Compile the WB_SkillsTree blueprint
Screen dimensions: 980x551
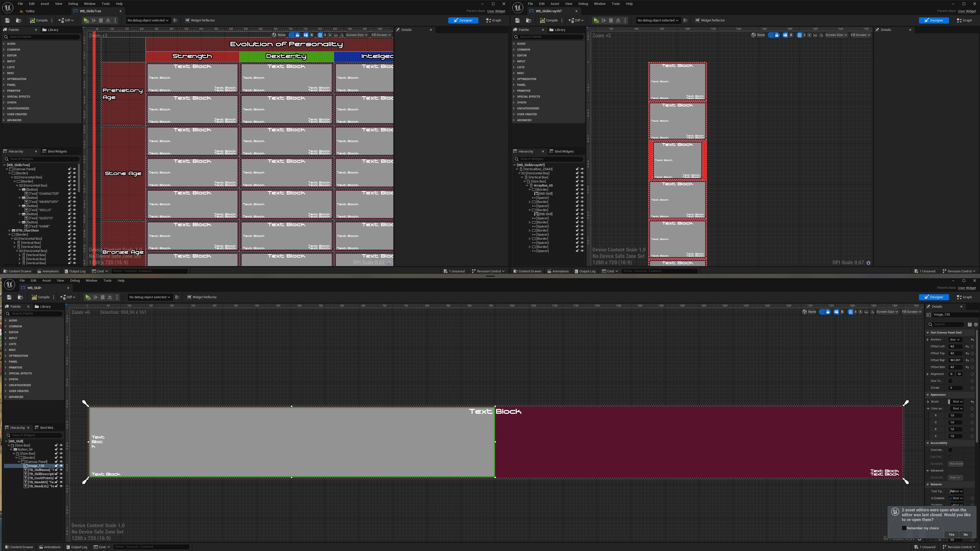39,20
